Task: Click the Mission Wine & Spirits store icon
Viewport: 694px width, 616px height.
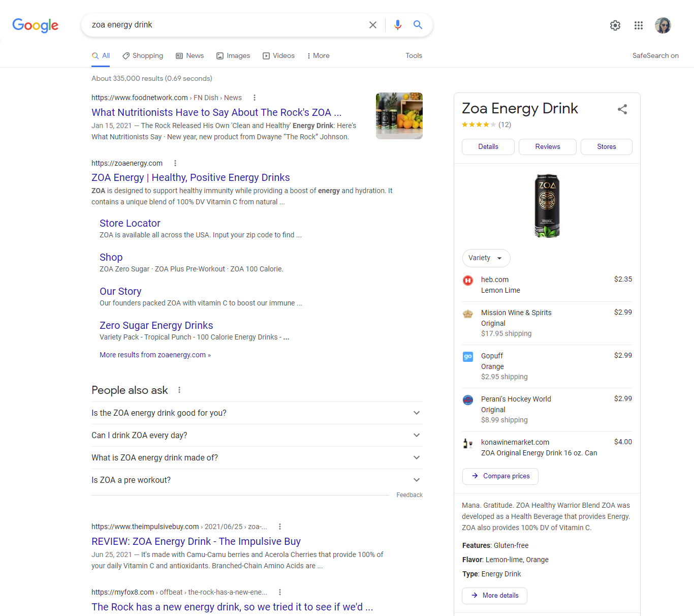Action: (468, 314)
